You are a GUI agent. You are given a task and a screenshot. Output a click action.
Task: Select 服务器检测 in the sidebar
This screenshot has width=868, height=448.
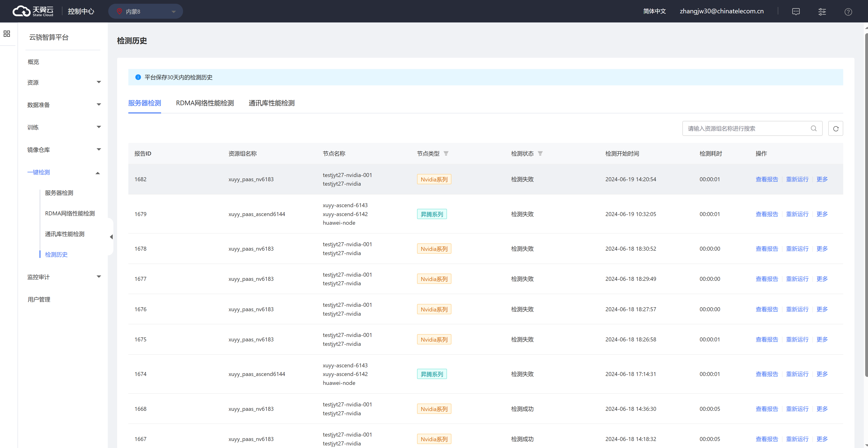coord(59,193)
